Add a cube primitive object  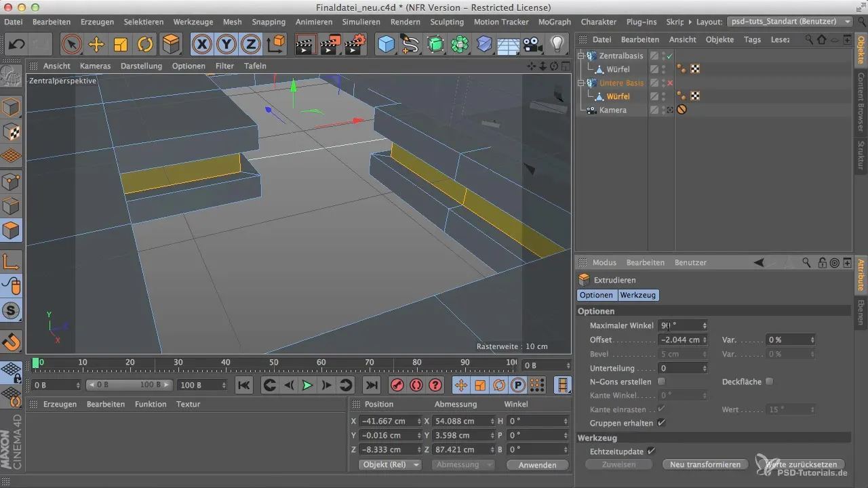tap(386, 45)
